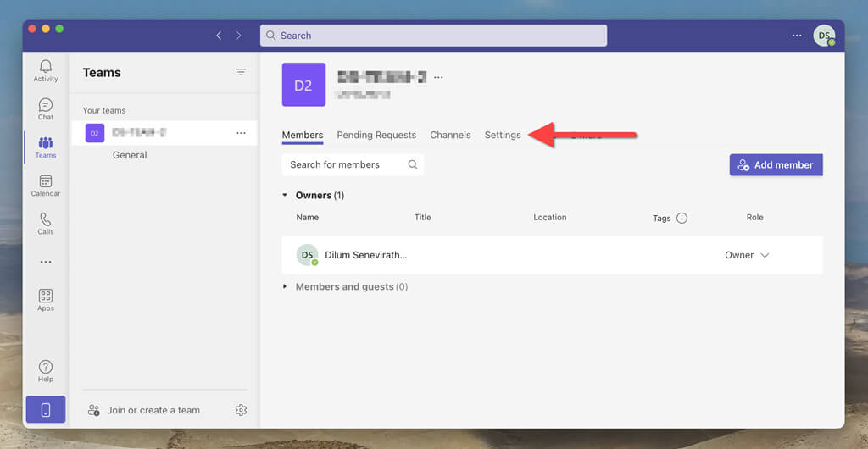This screenshot has height=449, width=868.
Task: Click the Name column header
Action: (307, 218)
